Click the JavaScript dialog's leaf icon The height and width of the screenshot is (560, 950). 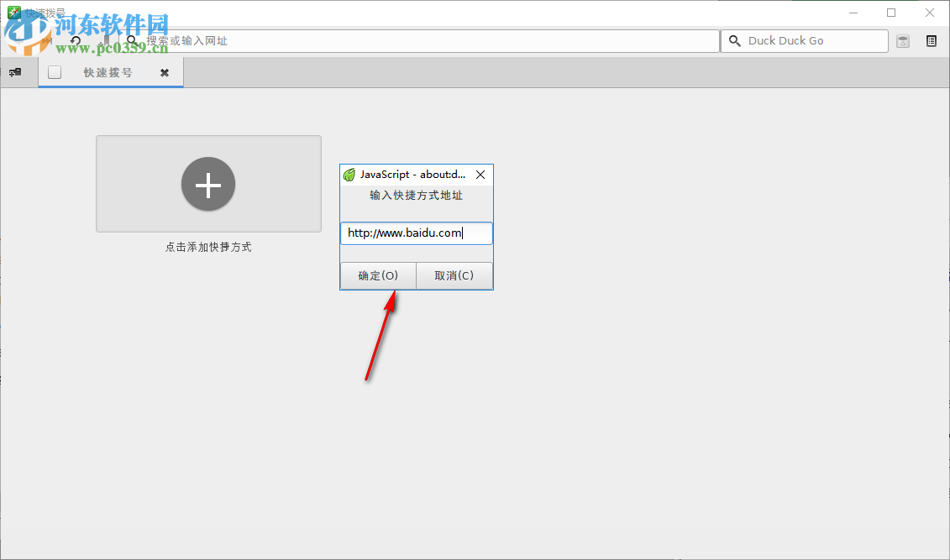pyautogui.click(x=348, y=175)
